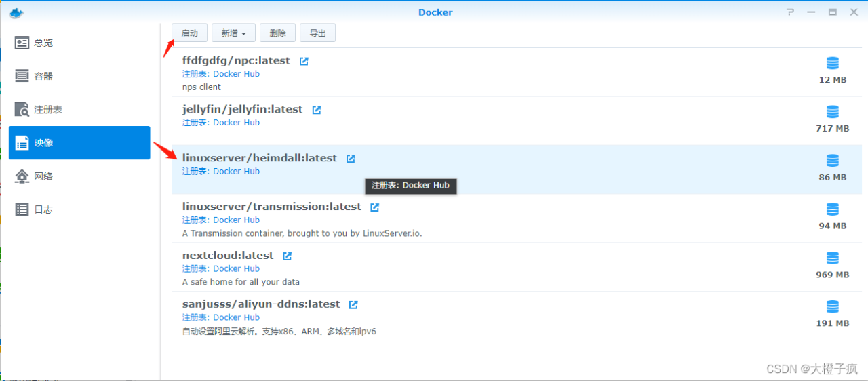Open Docker Hub link under linuxserver/transmission:latest

(x=236, y=220)
